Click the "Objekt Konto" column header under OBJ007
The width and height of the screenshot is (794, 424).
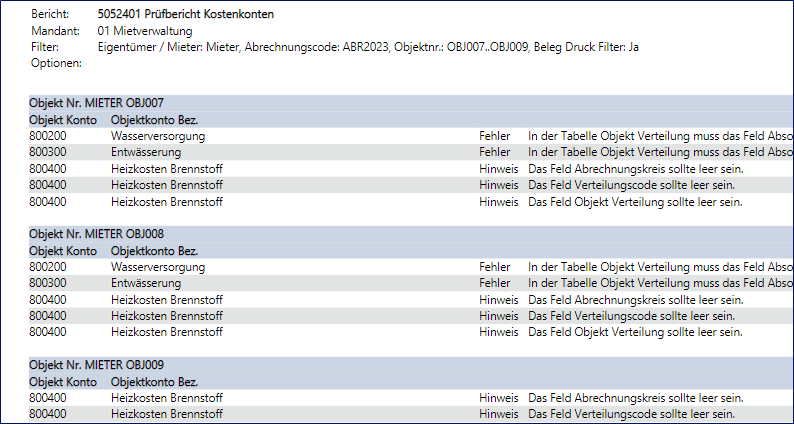63,119
